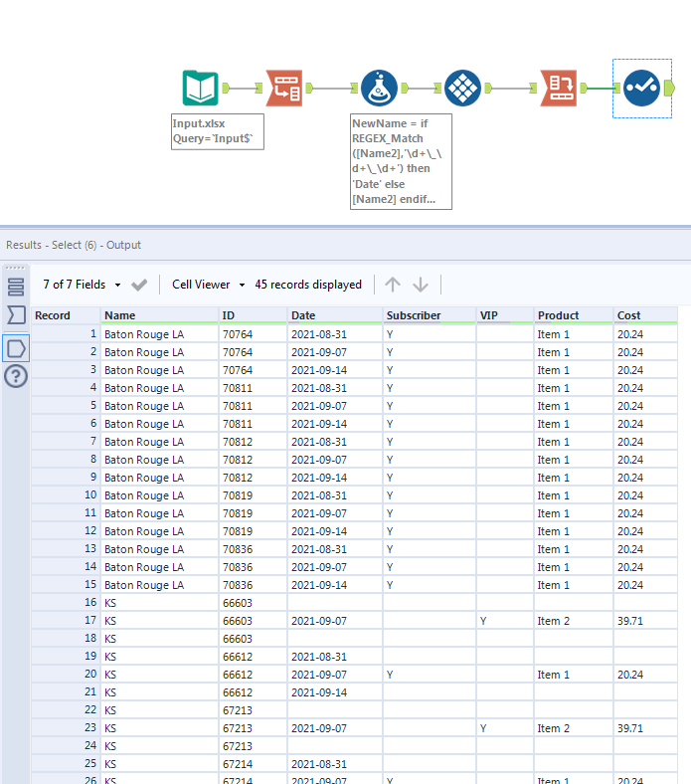Open the help question mark icon

tap(16, 376)
